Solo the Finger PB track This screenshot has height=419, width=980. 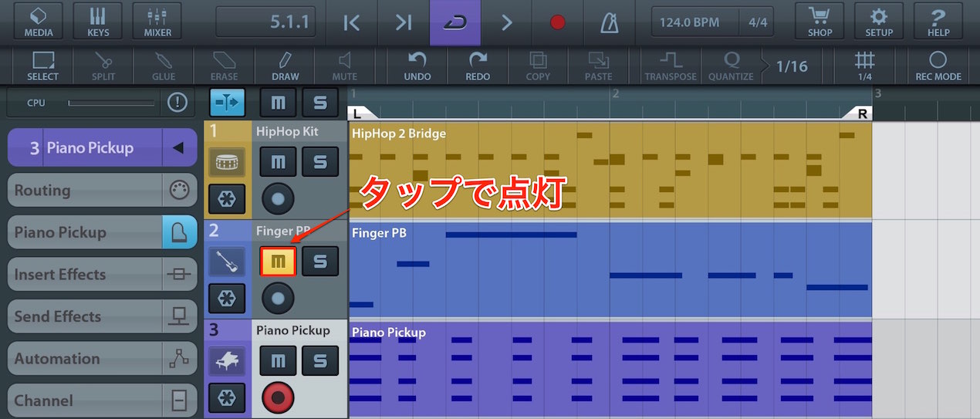319,262
